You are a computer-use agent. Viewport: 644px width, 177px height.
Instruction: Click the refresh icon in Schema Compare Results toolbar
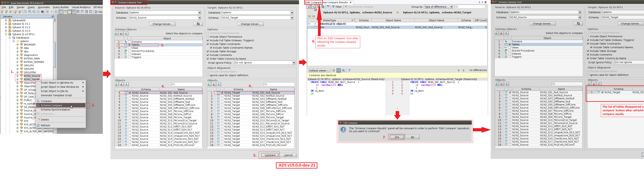pos(309,7)
